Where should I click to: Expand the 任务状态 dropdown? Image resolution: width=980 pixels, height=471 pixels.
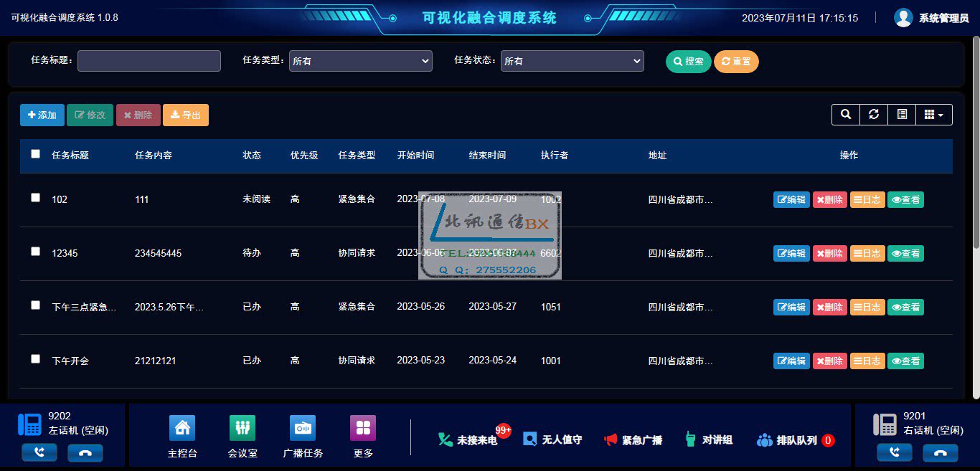pyautogui.click(x=572, y=62)
